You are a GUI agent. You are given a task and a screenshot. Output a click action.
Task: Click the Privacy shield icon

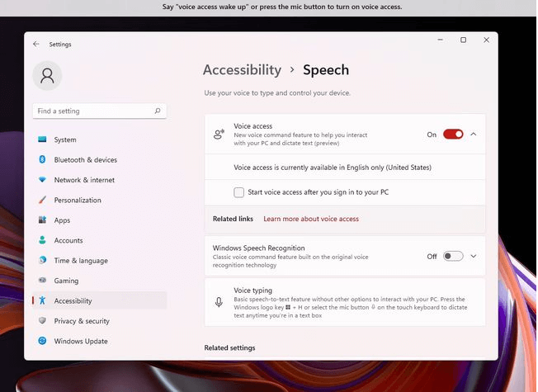click(x=42, y=320)
